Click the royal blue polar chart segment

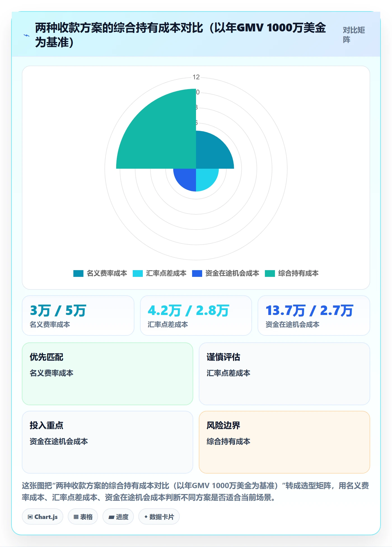click(187, 178)
